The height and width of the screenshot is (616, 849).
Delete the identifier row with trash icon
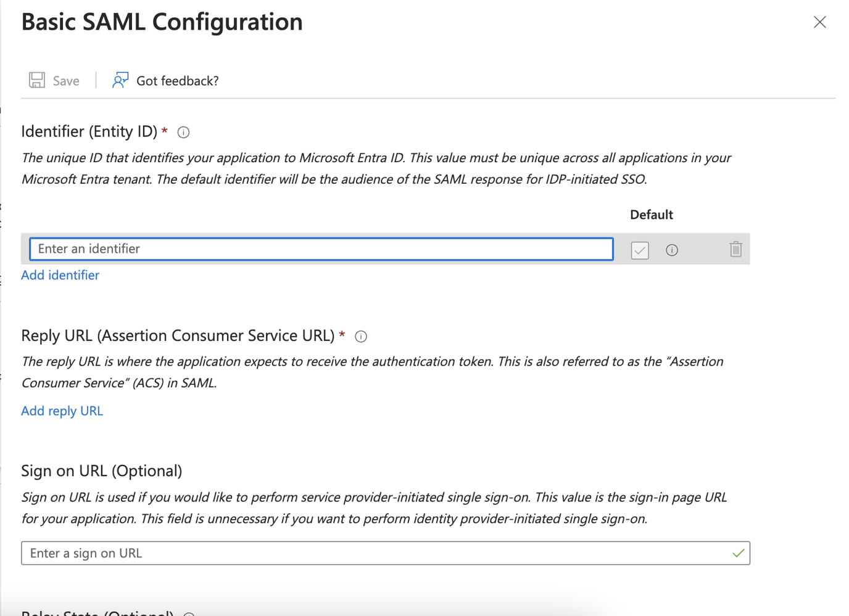tap(735, 249)
